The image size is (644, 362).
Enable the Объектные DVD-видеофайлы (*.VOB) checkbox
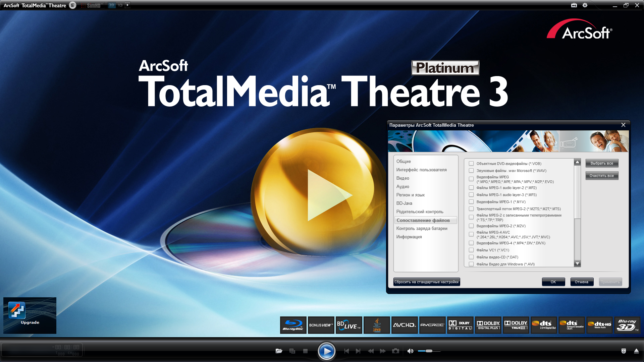[471, 164]
